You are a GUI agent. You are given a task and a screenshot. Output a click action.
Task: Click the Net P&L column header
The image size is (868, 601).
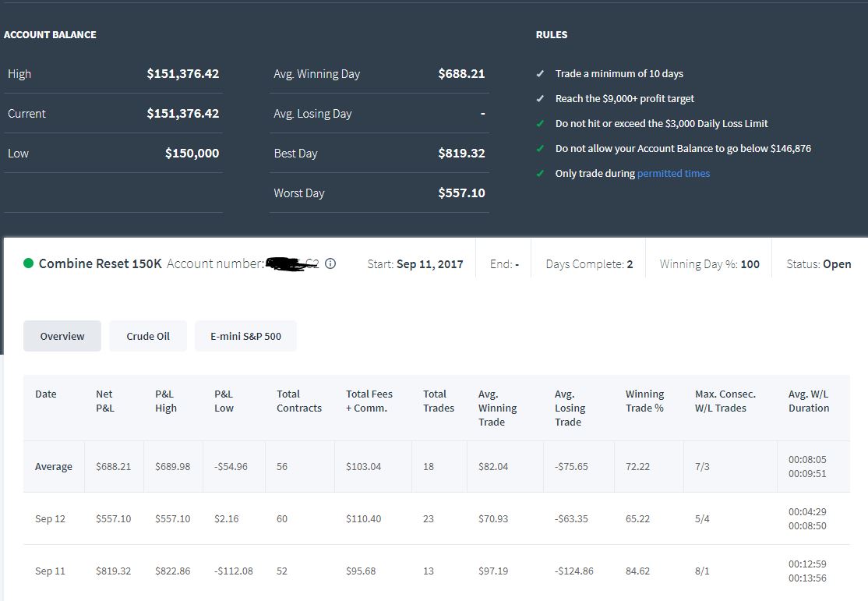[x=104, y=401]
